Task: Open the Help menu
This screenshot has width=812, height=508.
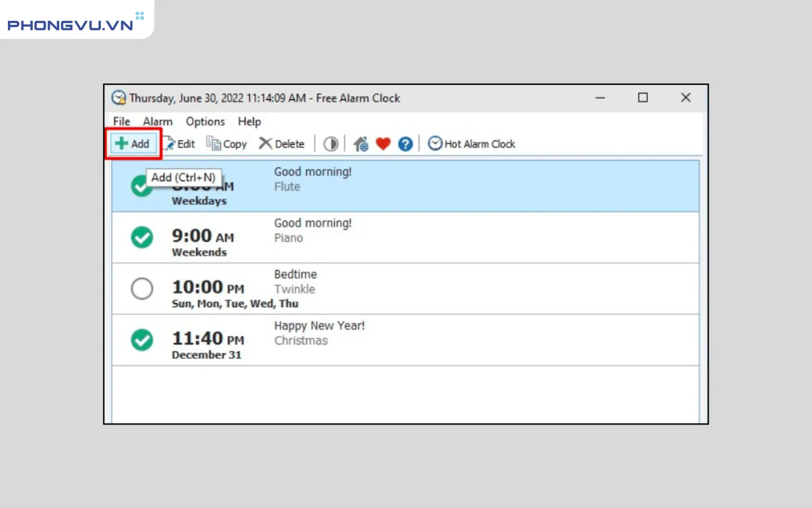Action: [249, 121]
